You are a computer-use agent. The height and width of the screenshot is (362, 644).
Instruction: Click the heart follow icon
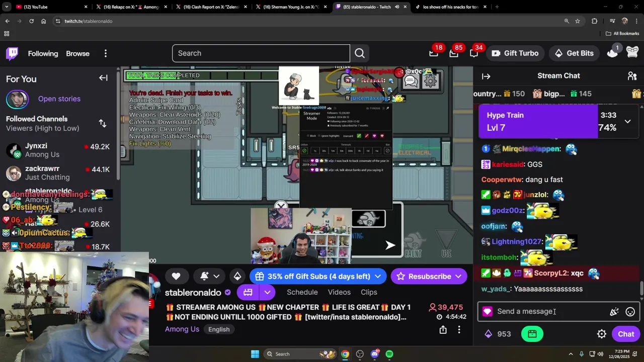(176, 276)
